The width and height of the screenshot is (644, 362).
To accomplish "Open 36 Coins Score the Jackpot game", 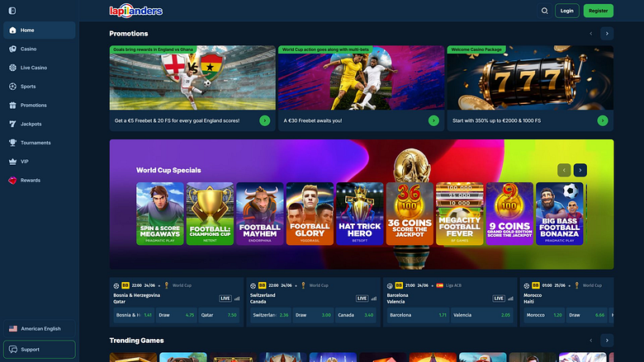I will [410, 214].
